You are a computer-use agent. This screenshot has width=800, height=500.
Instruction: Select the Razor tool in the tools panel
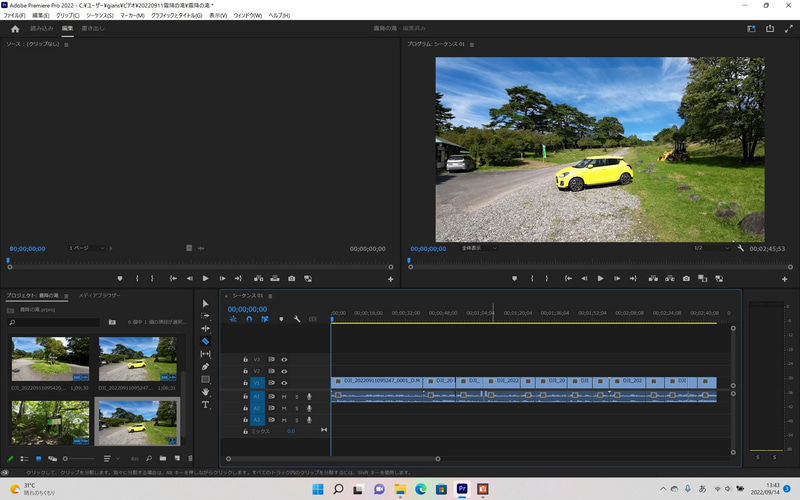click(206, 341)
